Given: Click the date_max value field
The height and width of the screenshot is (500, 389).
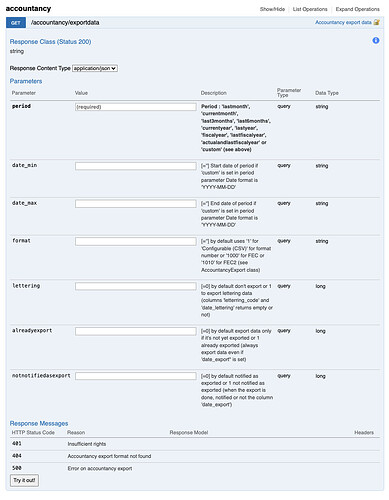Looking at the screenshot, I should click(x=136, y=204).
